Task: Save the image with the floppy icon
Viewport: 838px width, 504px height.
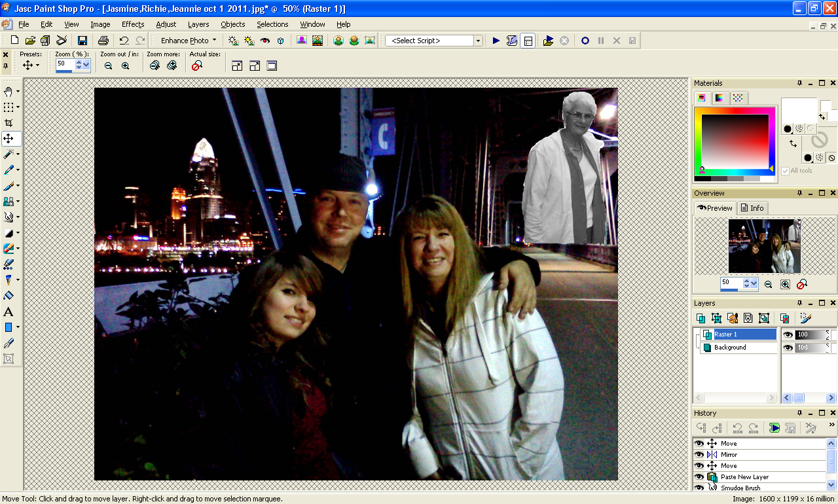Action: click(82, 41)
